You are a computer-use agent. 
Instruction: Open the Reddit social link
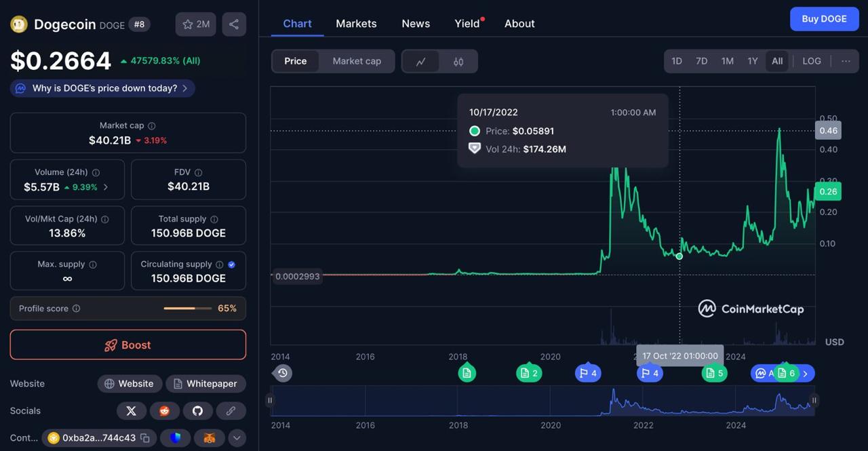click(x=164, y=411)
